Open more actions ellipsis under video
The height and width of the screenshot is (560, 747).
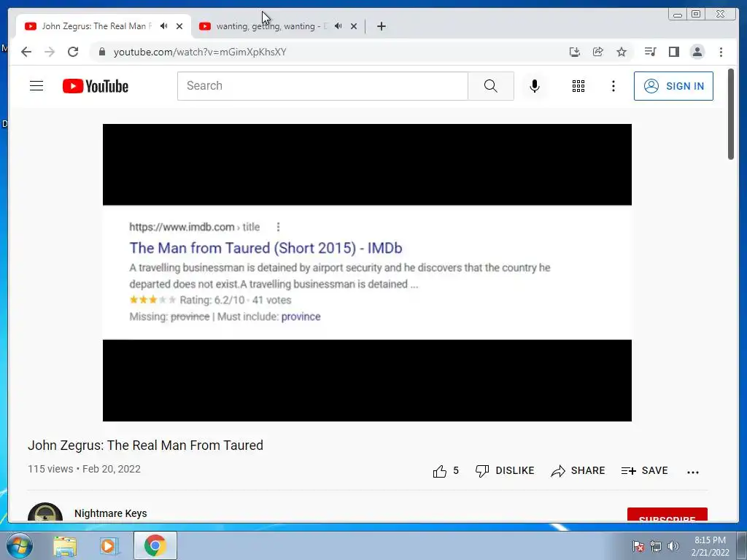tap(693, 472)
